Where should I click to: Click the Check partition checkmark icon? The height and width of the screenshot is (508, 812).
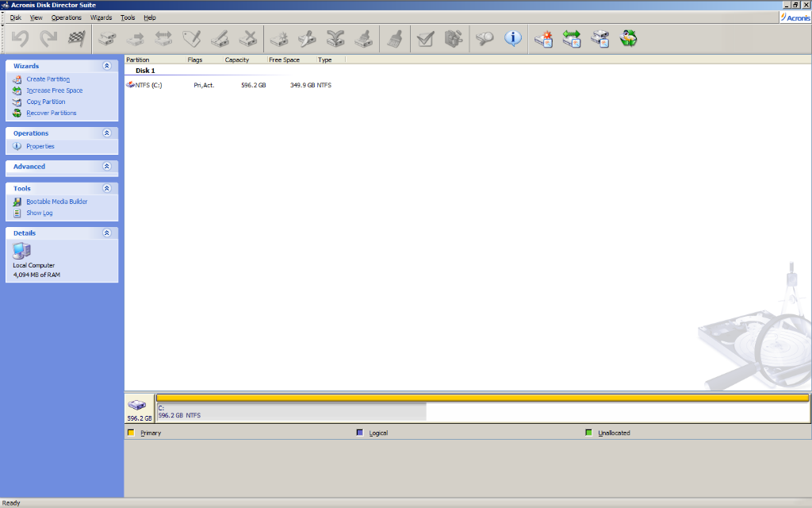pyautogui.click(x=425, y=39)
